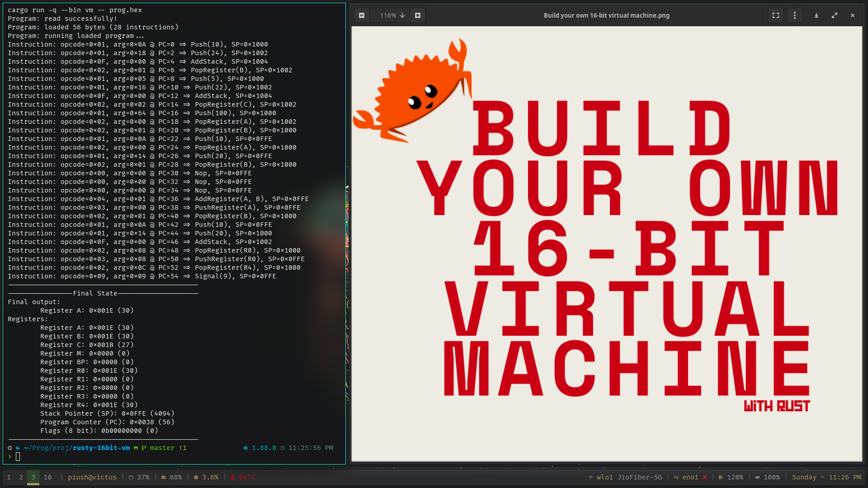Click the 11:25:56 PM prompt timestamp
The height and width of the screenshot is (488, 868).
tap(311, 448)
